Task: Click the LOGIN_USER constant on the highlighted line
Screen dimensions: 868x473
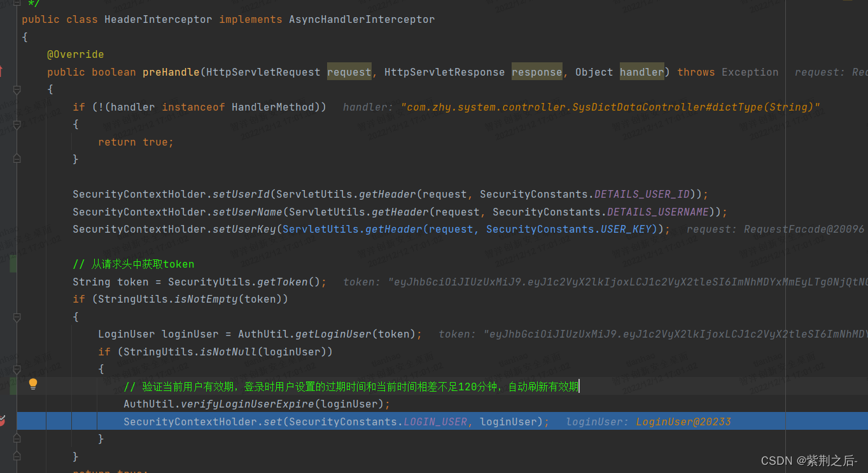Action: point(435,422)
